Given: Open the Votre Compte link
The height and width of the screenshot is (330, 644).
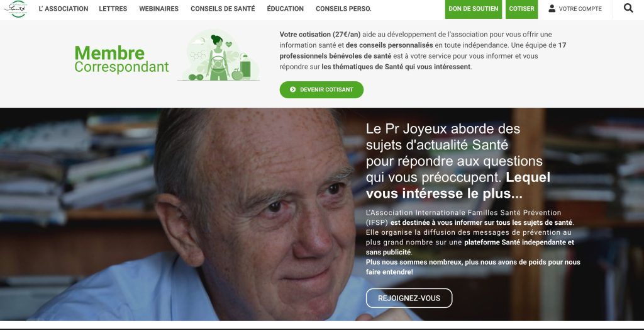Looking at the screenshot, I should [575, 9].
